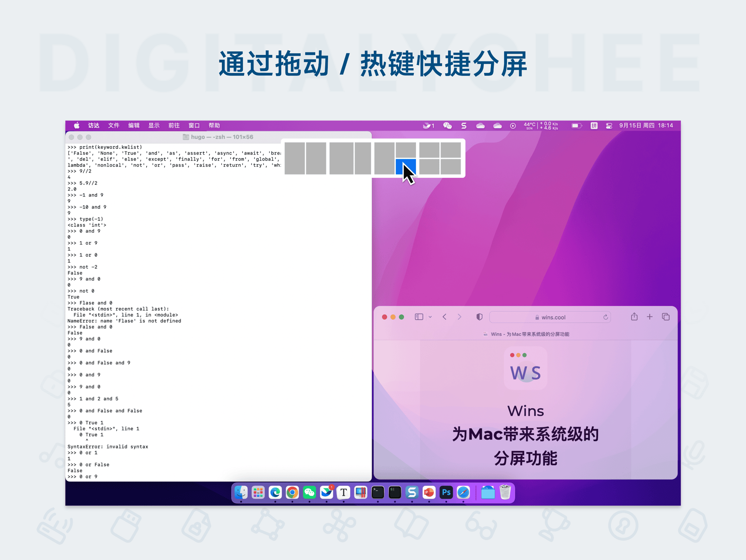Click the Safari privacy shield icon
746x560 pixels.
[x=479, y=317]
